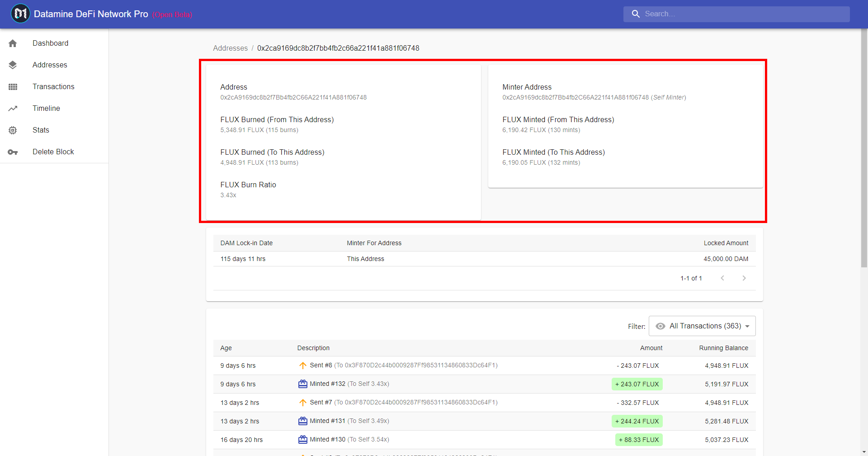Click the 16 days 20 hrs age cell
Viewport: 868px width, 456px height.
pyautogui.click(x=241, y=440)
